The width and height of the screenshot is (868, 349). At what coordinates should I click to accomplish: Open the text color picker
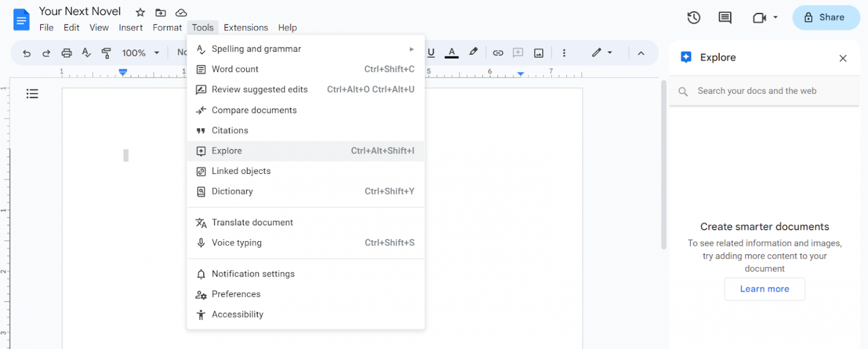(x=451, y=52)
